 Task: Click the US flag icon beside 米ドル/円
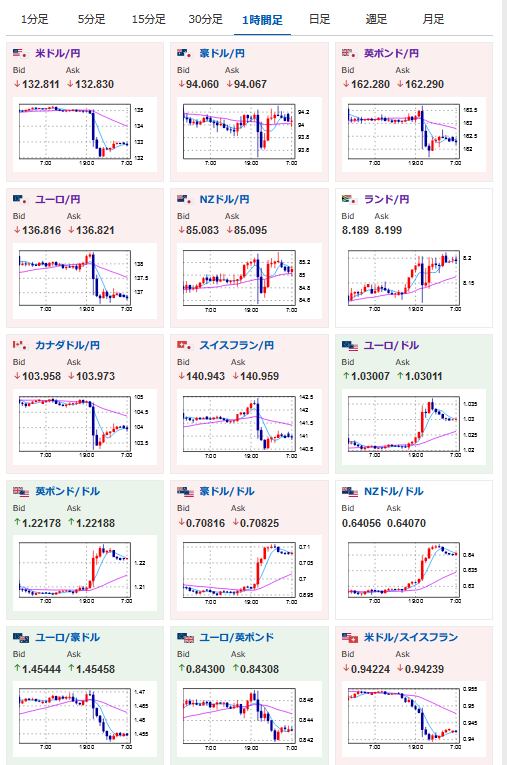coord(20,53)
